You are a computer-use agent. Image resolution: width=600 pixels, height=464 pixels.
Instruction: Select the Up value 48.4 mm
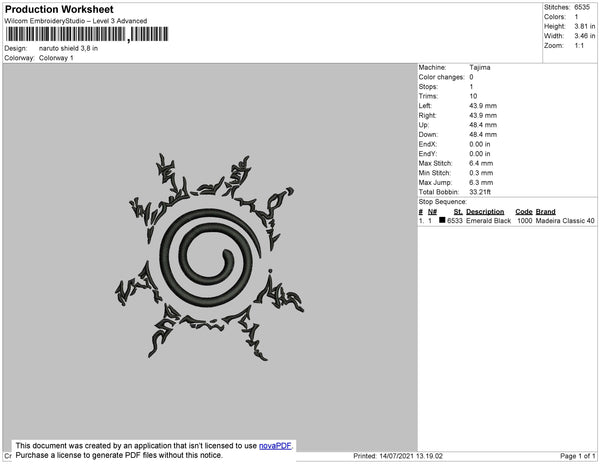(483, 125)
